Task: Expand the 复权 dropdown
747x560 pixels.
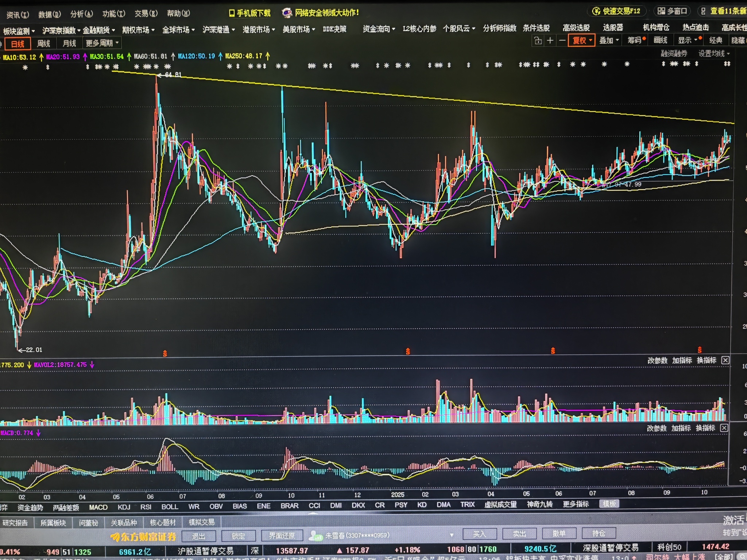Action: point(582,40)
